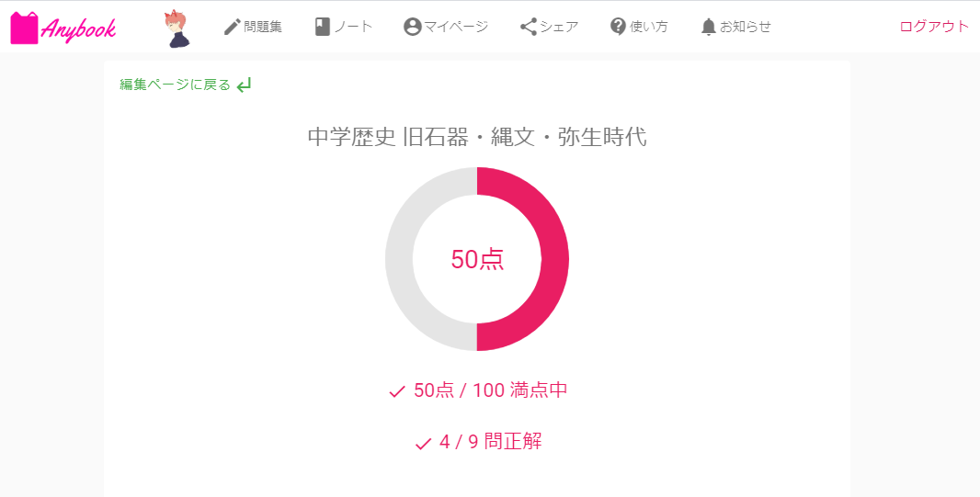View the お知らせ menu label

coord(746,27)
